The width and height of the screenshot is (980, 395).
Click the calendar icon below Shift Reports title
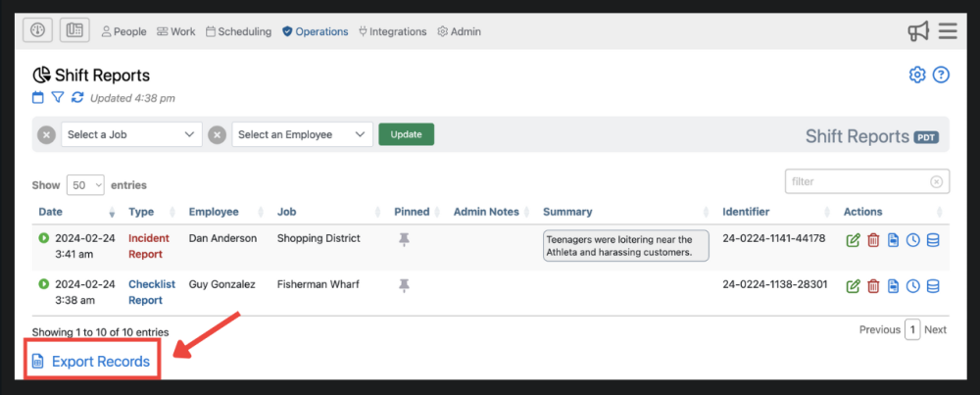coord(38,97)
